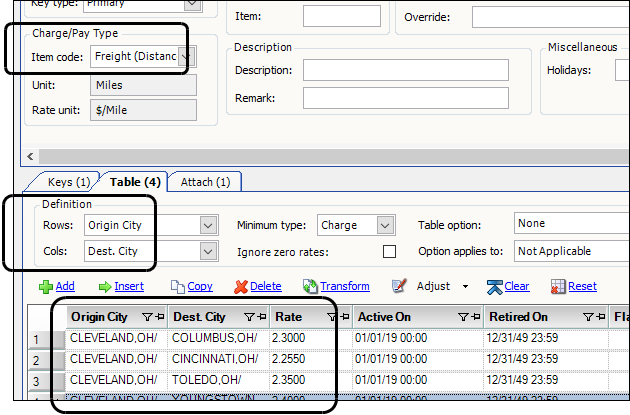Open the Item code dropdown
Screen dimensions: 630x415
pyautogui.click(x=187, y=56)
